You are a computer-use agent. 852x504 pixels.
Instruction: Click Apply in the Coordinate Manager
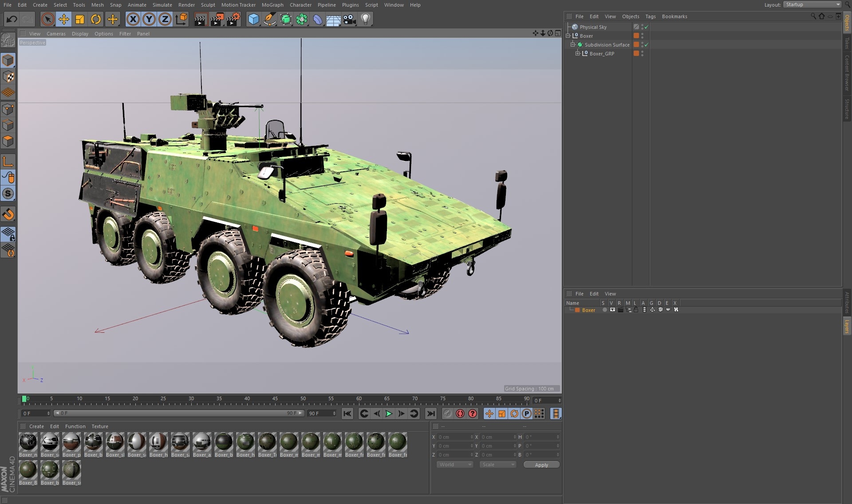point(541,465)
